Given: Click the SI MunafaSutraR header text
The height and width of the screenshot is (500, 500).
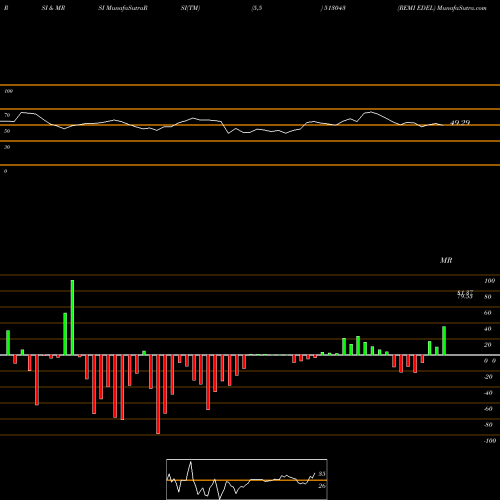Looking at the screenshot, I should (123, 8).
